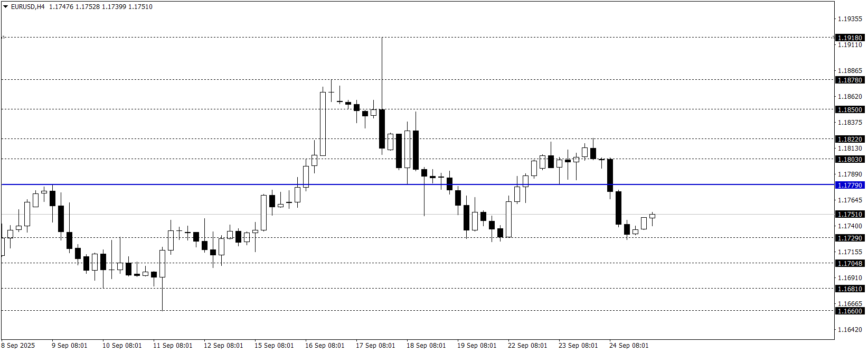Viewport: 868px width, 352px height.
Task: Click the 1.18620 price scale value
Action: pyautogui.click(x=850, y=97)
